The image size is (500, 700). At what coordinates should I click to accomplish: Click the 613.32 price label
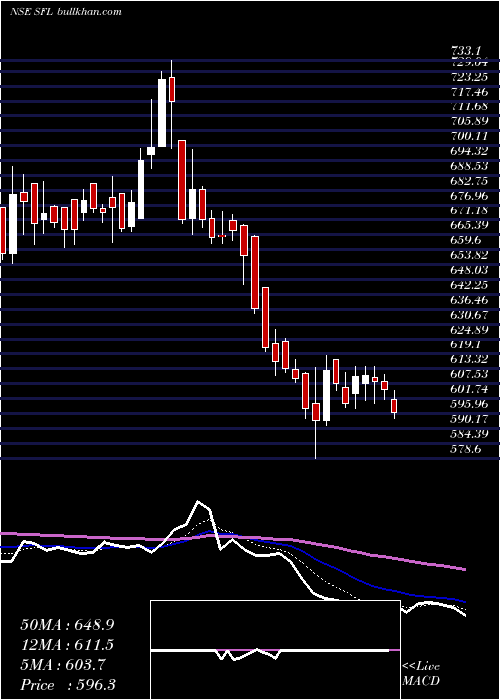pos(468,359)
